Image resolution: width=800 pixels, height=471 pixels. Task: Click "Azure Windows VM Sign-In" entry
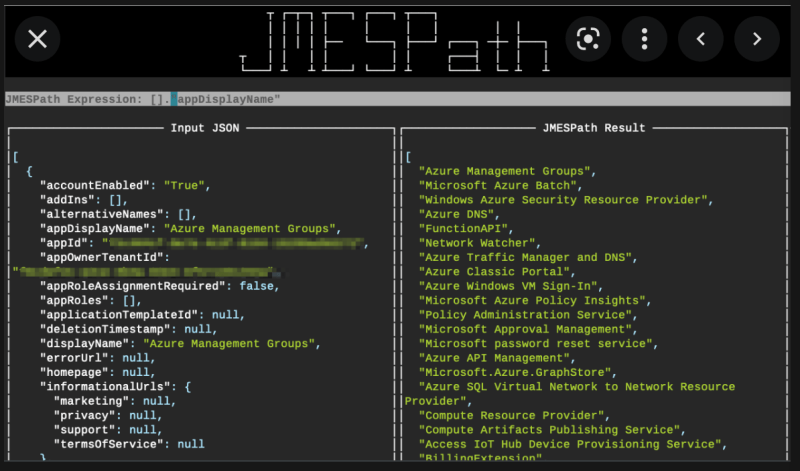point(511,286)
